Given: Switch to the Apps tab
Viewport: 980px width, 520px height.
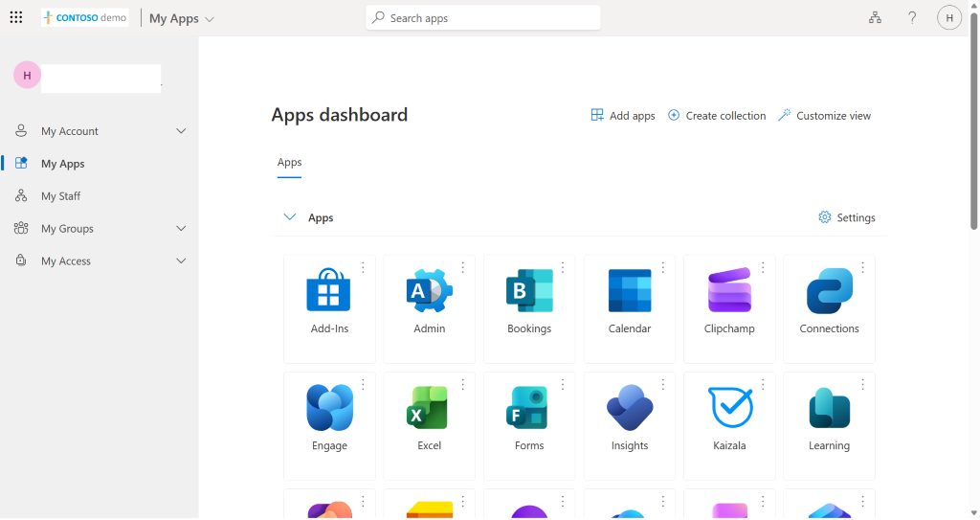Looking at the screenshot, I should click(x=289, y=163).
